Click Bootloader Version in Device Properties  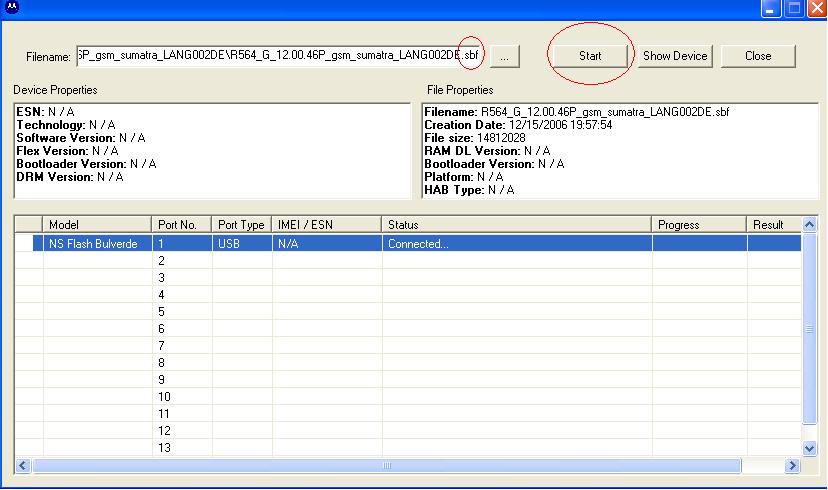pos(87,164)
